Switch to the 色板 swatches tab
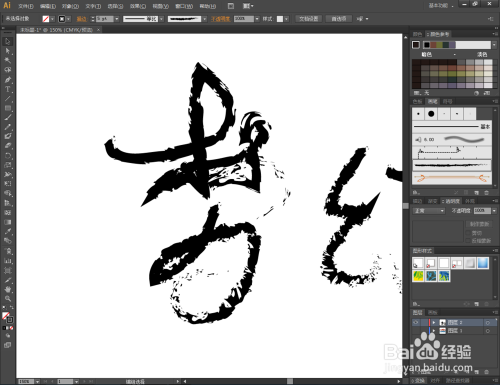The width and height of the screenshot is (500, 385). click(x=418, y=101)
